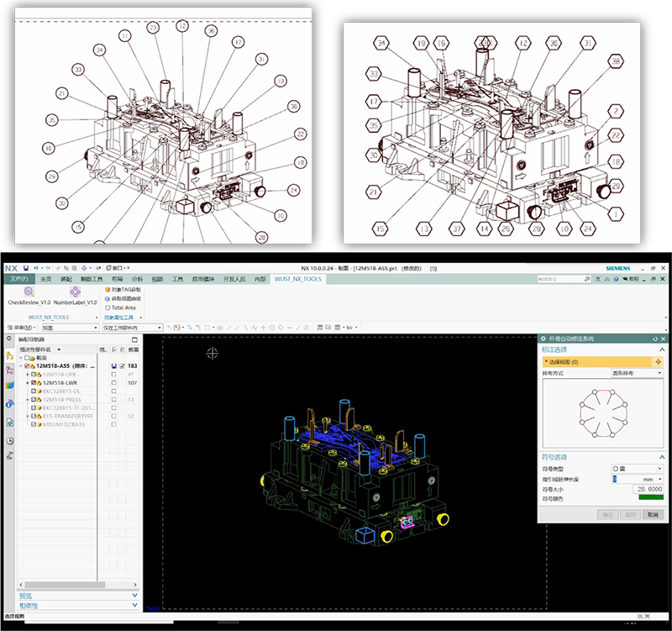Click the dialog settings gear in the title bar

(543, 339)
